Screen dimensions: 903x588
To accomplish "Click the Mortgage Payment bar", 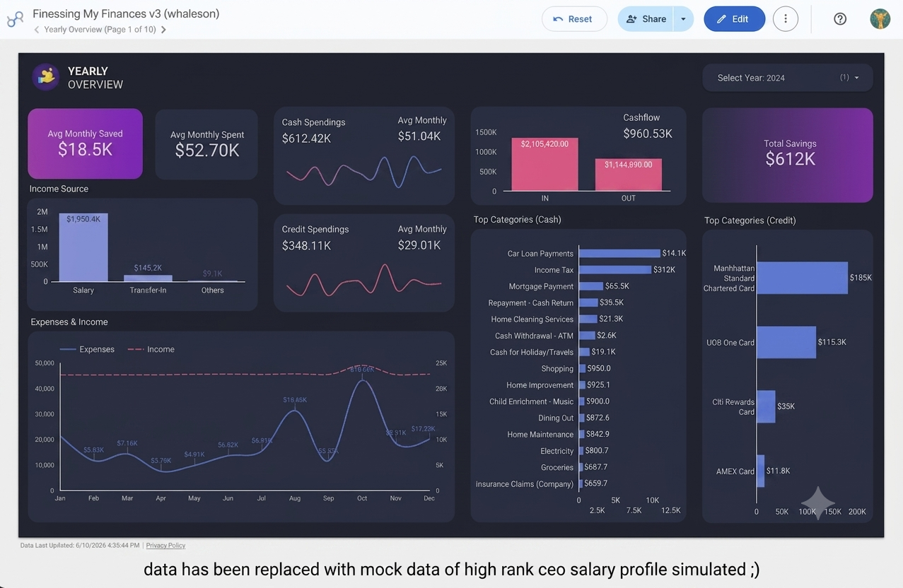I will tap(591, 286).
